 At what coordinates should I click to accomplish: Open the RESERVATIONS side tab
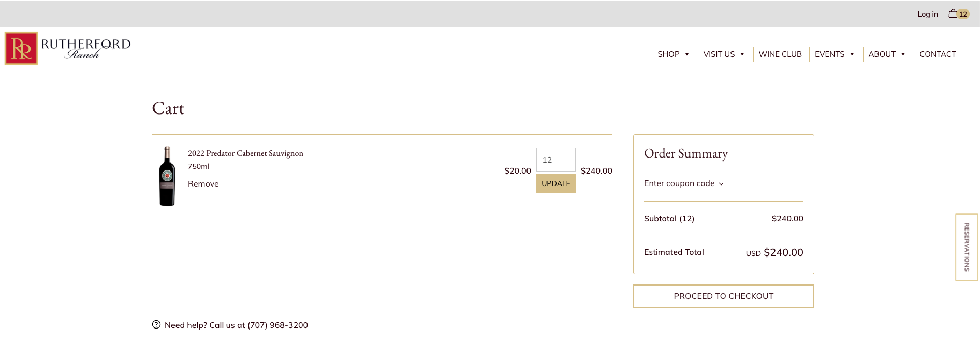tap(967, 247)
